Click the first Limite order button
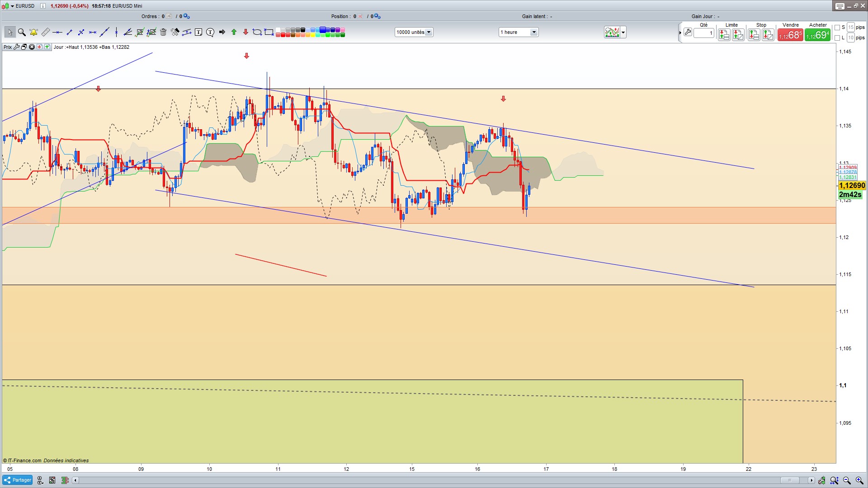This screenshot has width=868, height=488. tap(724, 35)
